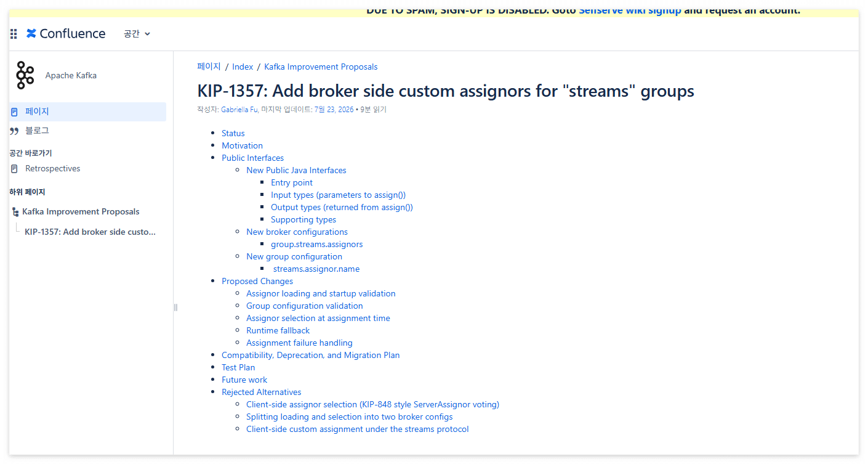Viewport: 868px width, 464px height.
Task: Click the 페이지 document icon
Action: pyautogui.click(x=14, y=112)
